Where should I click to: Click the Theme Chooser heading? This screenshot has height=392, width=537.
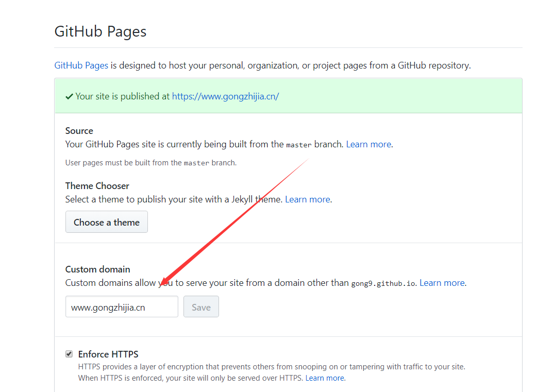97,186
